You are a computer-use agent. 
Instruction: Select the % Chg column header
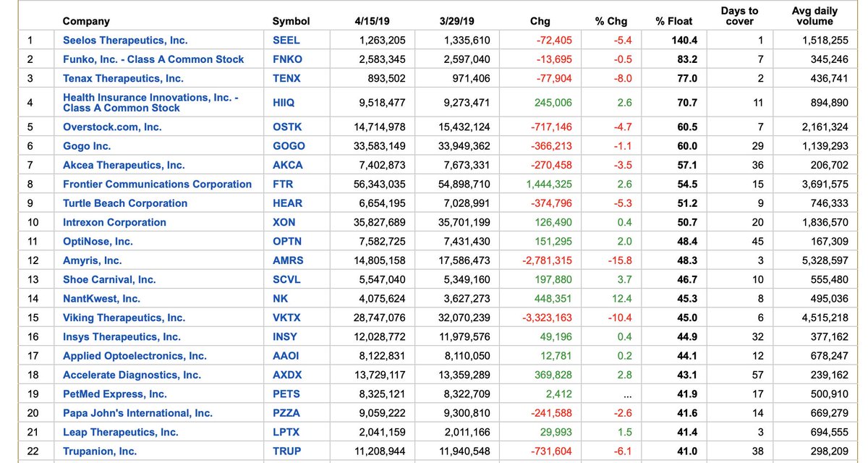click(611, 22)
